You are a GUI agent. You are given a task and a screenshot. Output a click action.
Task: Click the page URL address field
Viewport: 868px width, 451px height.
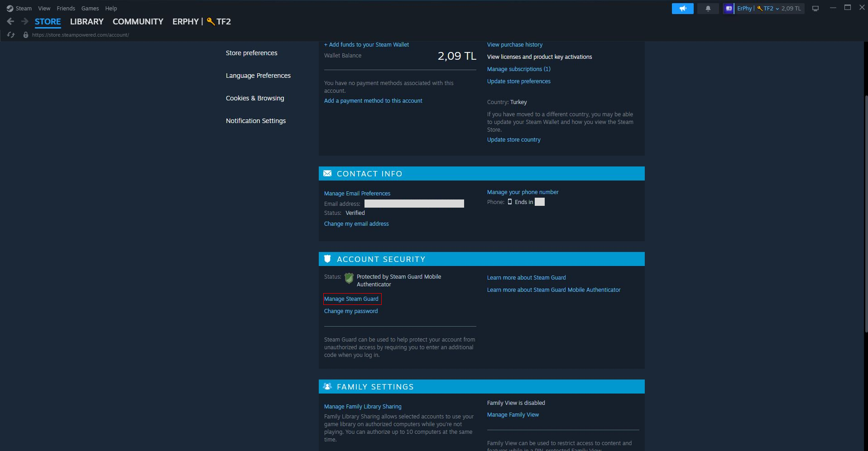[81, 35]
